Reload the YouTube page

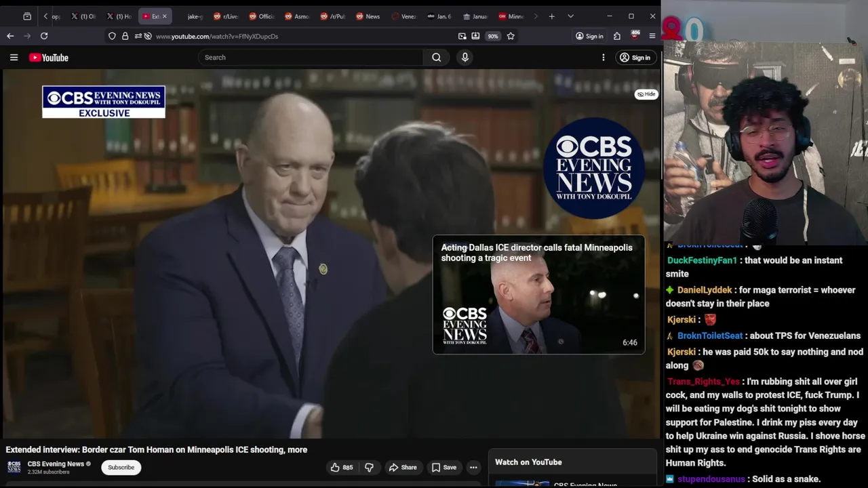point(44,36)
